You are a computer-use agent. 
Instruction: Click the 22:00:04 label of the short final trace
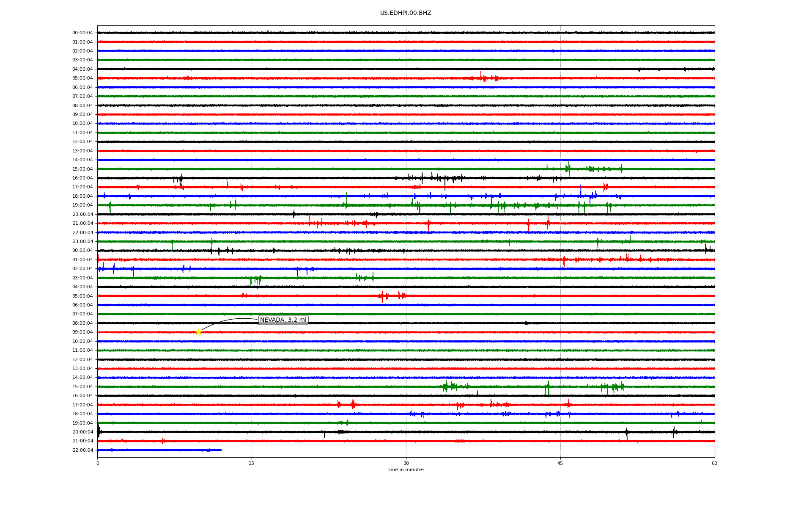pyautogui.click(x=82, y=450)
